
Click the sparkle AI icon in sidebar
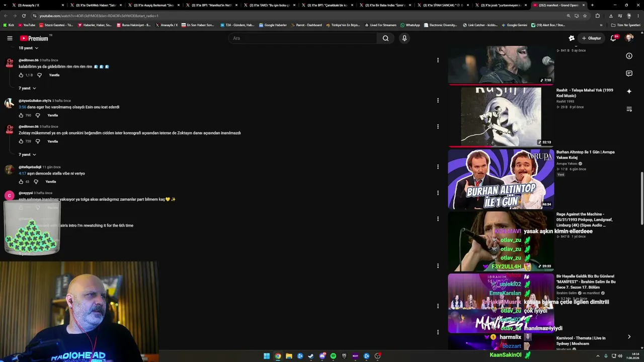629,91
